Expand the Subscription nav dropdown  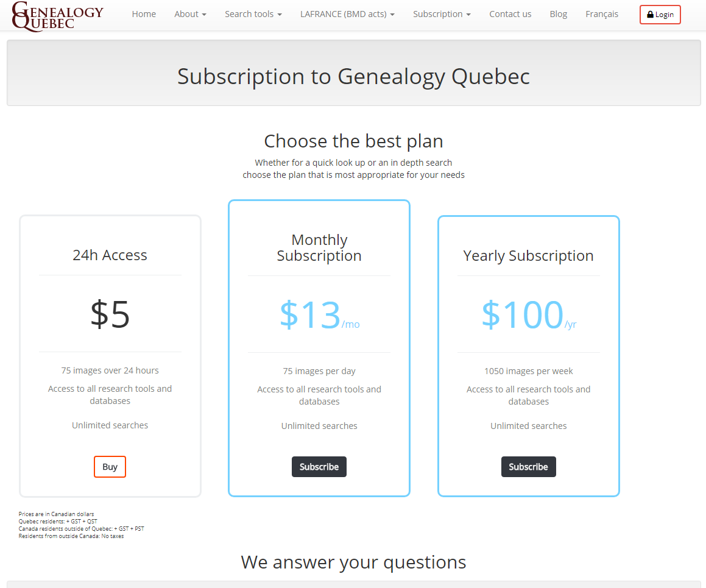[442, 14]
